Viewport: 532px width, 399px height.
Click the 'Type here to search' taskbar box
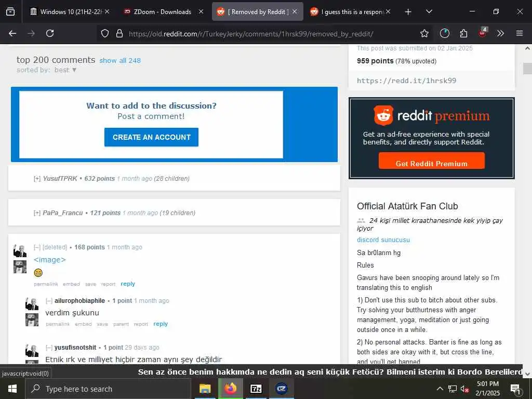108,389
